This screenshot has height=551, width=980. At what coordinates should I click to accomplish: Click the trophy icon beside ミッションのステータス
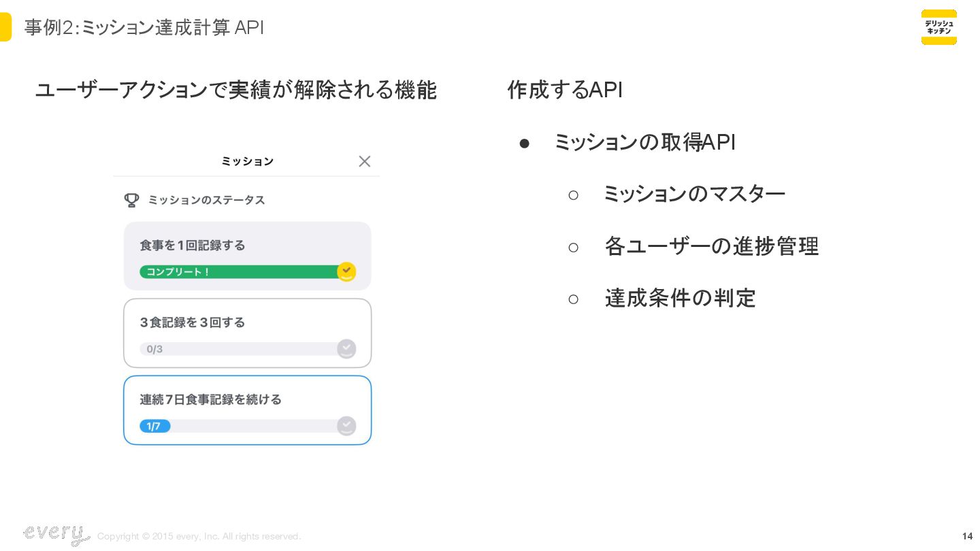pyautogui.click(x=132, y=200)
